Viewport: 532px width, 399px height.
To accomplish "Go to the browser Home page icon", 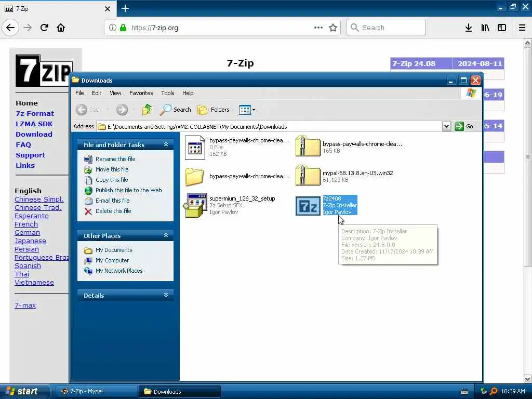I will pos(61,28).
